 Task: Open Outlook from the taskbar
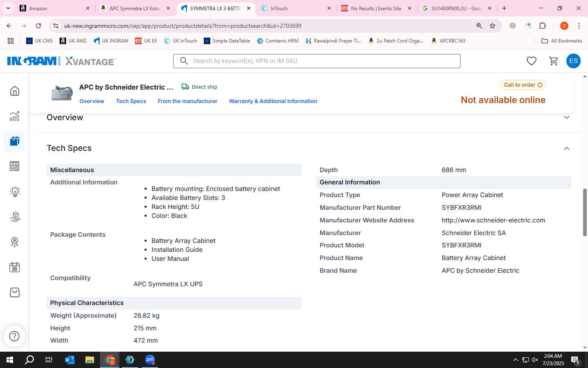[x=70, y=360]
